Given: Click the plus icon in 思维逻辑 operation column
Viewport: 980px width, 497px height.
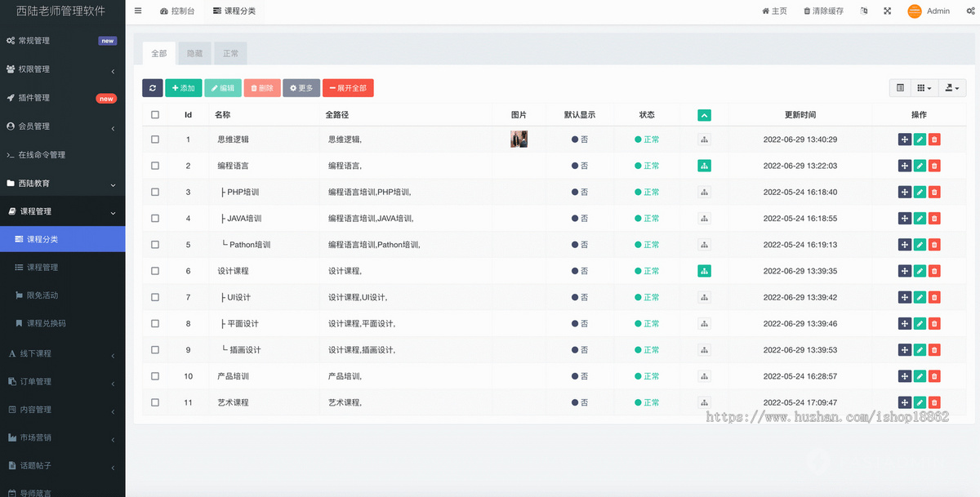Looking at the screenshot, I should (x=904, y=139).
